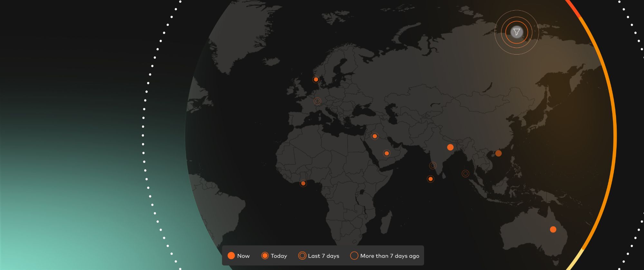
Task: Select the "More than 7 days ago" text
Action: (x=390, y=256)
